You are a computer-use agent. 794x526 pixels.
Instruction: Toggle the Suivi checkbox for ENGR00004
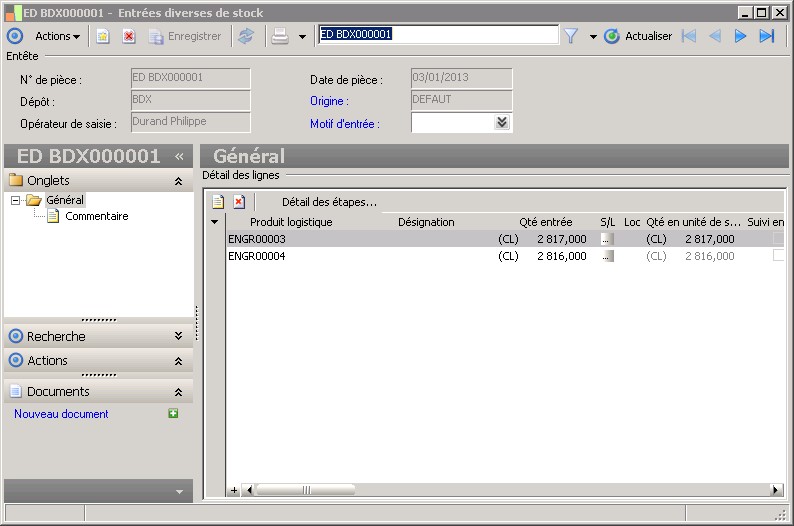778,256
